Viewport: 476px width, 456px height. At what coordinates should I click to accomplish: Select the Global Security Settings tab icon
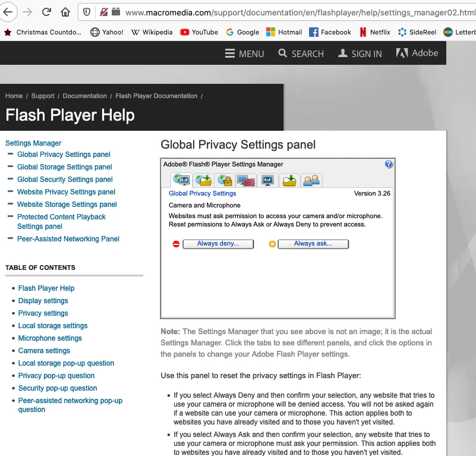(225, 180)
